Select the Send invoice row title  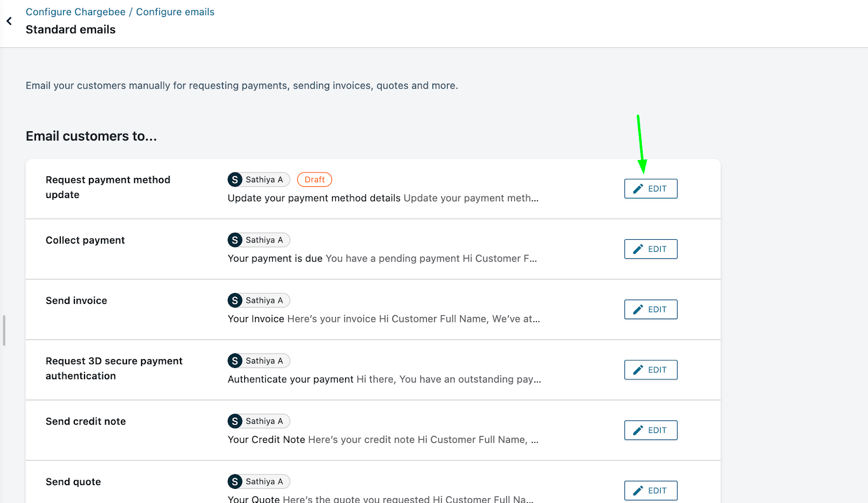pyautogui.click(x=76, y=301)
